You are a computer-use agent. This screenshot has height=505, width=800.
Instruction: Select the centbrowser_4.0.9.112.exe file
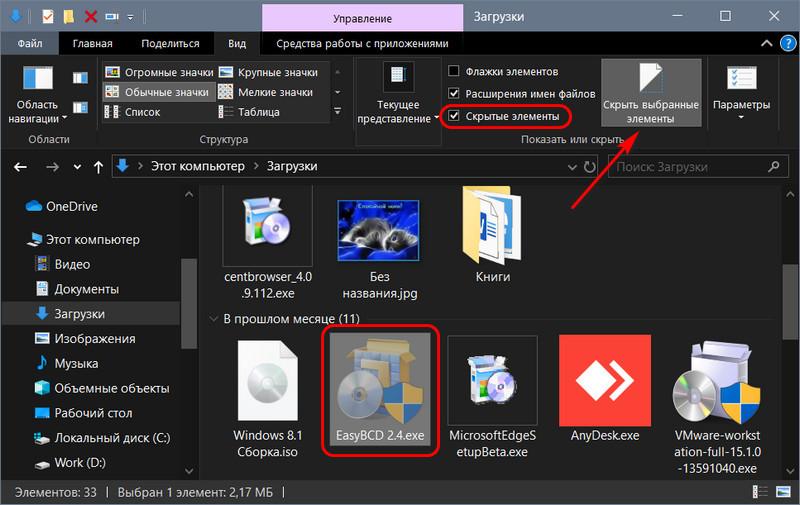click(268, 244)
